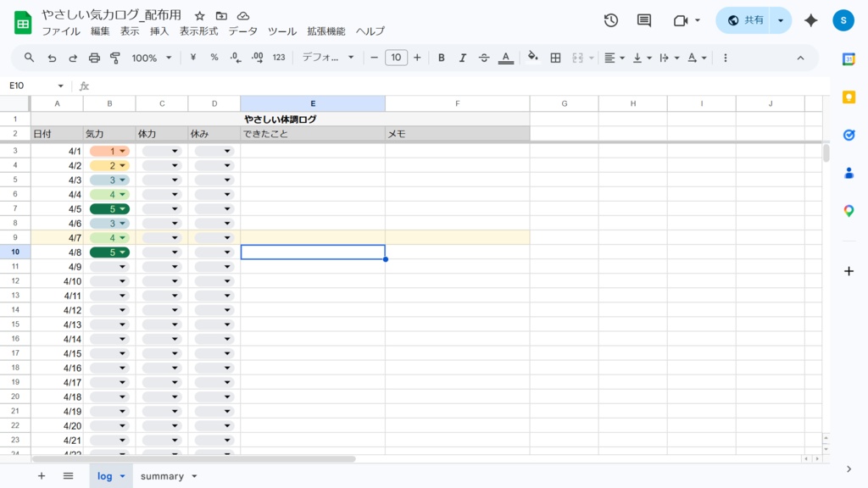Decrease decimal places

click(x=236, y=58)
